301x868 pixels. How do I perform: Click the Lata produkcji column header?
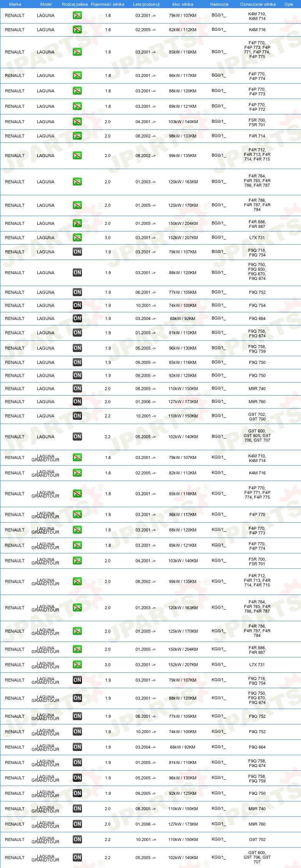coord(146,4)
